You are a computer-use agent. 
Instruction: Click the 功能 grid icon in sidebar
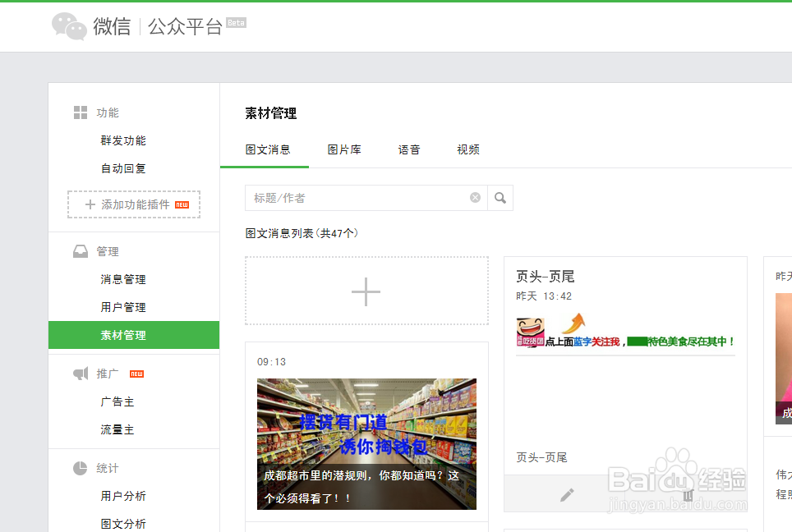point(80,112)
